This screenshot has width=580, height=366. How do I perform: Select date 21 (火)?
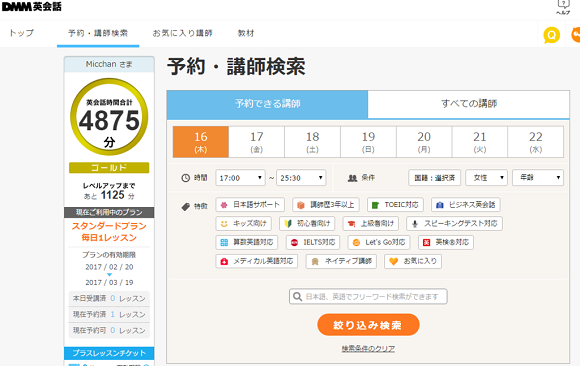(x=480, y=142)
